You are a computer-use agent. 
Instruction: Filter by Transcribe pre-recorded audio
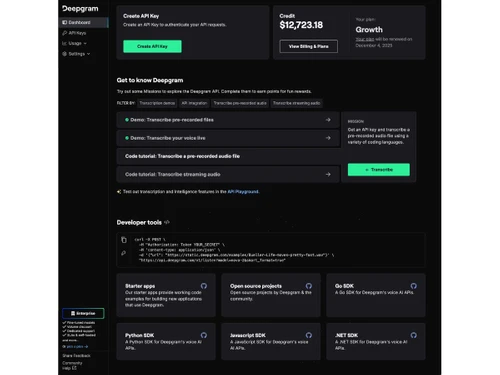pos(240,103)
